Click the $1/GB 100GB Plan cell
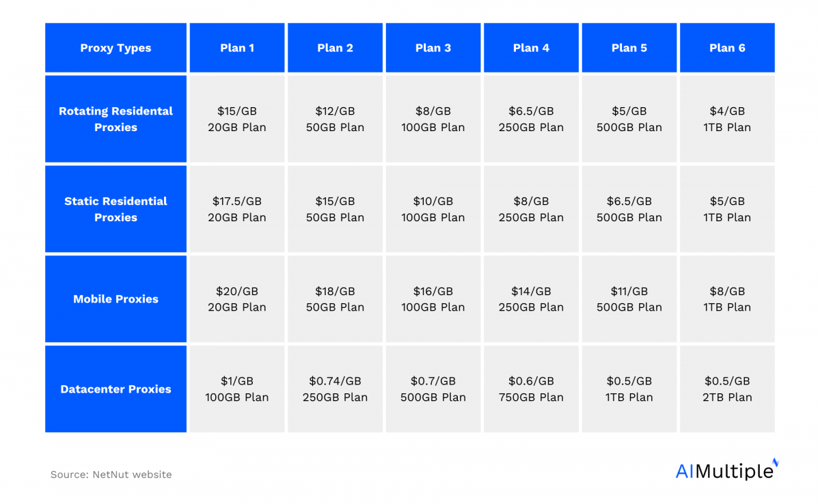Image resolution: width=820 pixels, height=504 pixels. click(x=237, y=389)
